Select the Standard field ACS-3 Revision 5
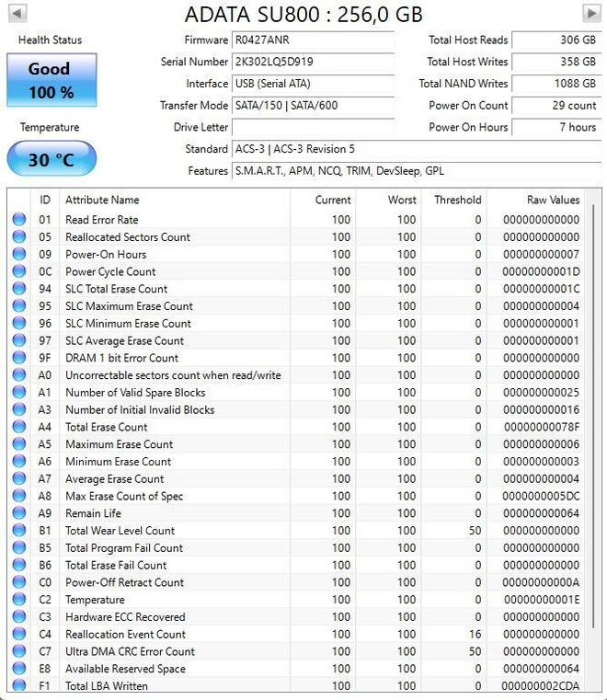 417,149
